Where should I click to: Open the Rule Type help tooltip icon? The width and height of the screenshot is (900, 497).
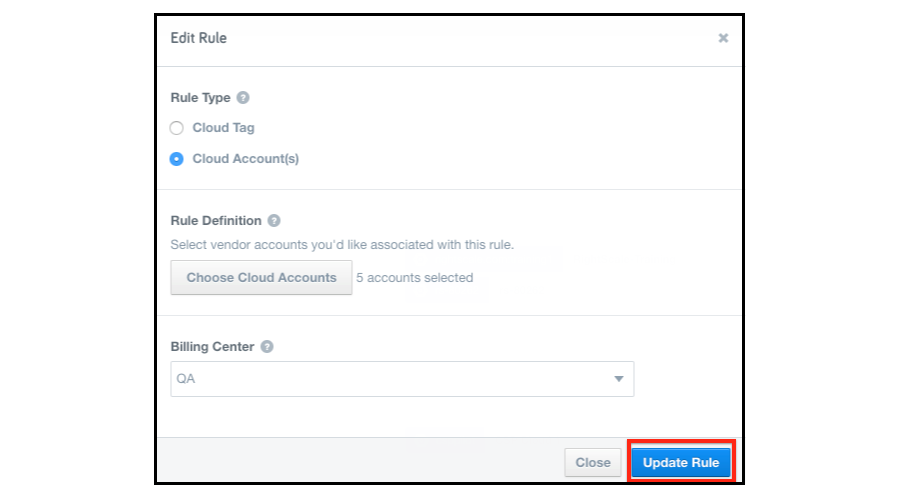(x=243, y=98)
